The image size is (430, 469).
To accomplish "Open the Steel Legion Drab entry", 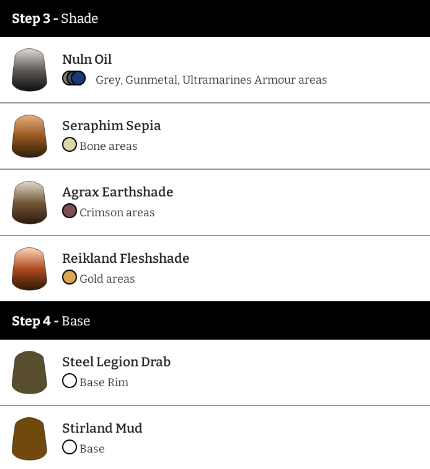I will [215, 372].
